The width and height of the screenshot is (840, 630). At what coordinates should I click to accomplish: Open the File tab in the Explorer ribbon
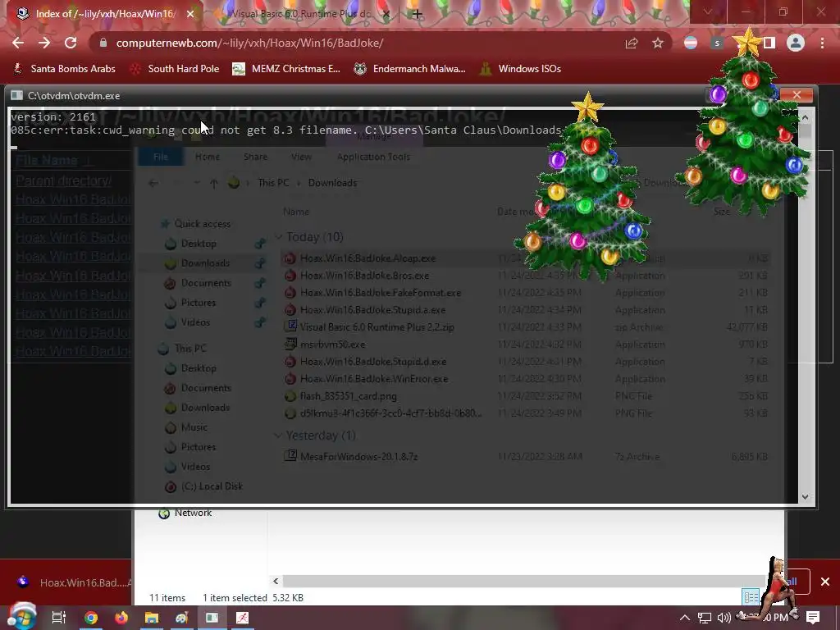[161, 157]
